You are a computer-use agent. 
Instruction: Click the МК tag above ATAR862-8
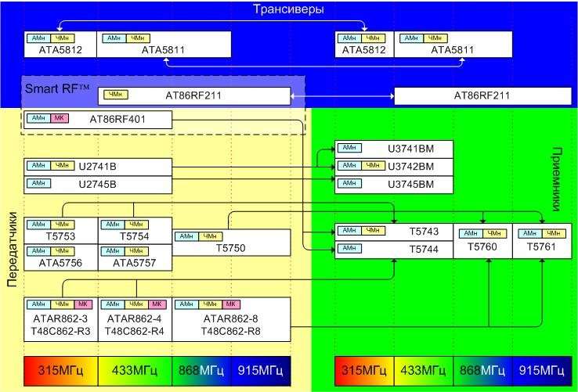point(231,304)
